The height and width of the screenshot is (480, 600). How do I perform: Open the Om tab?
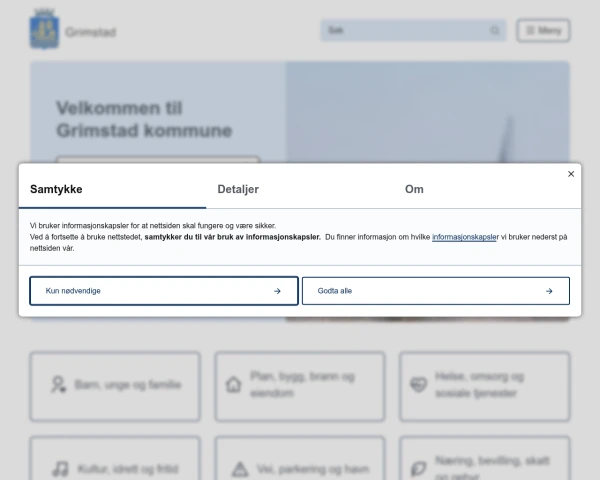(x=414, y=189)
